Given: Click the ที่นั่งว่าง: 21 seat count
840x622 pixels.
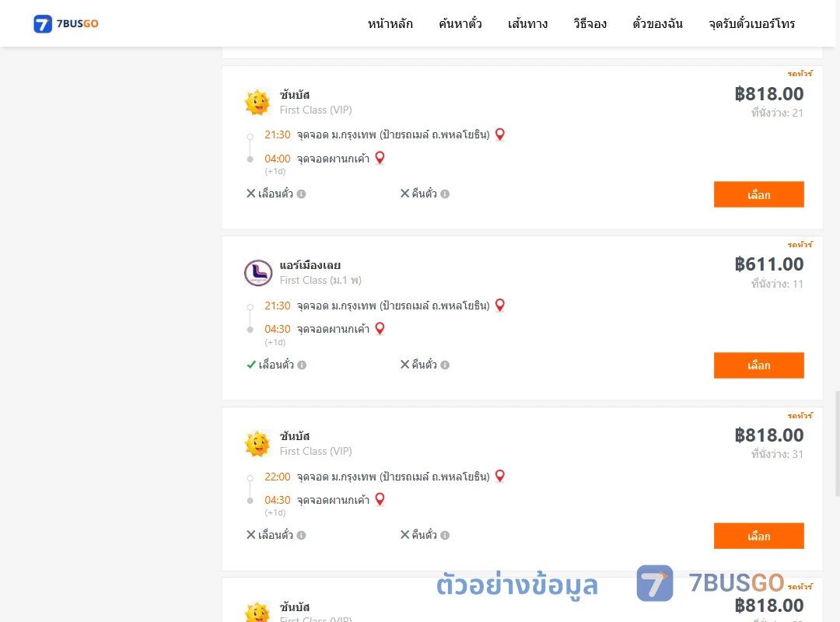Looking at the screenshot, I should tap(777, 113).
